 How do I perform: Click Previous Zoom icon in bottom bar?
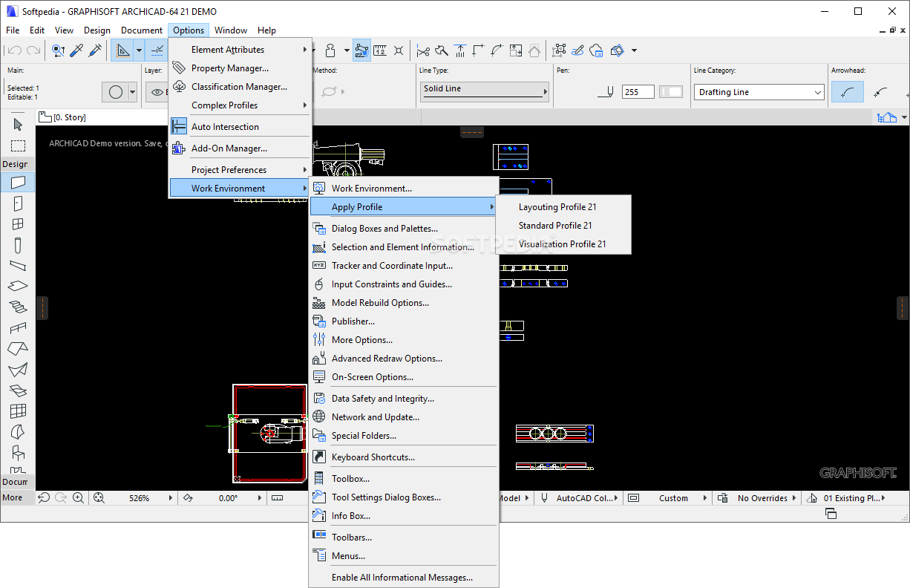44,498
